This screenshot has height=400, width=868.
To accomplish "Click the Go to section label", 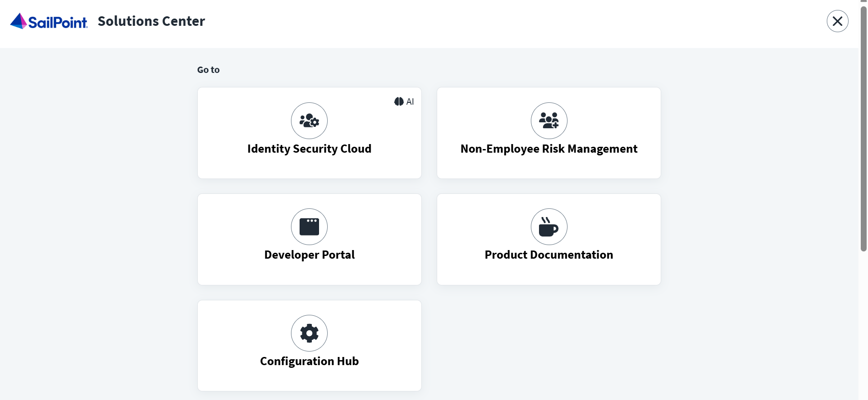I will coord(208,70).
